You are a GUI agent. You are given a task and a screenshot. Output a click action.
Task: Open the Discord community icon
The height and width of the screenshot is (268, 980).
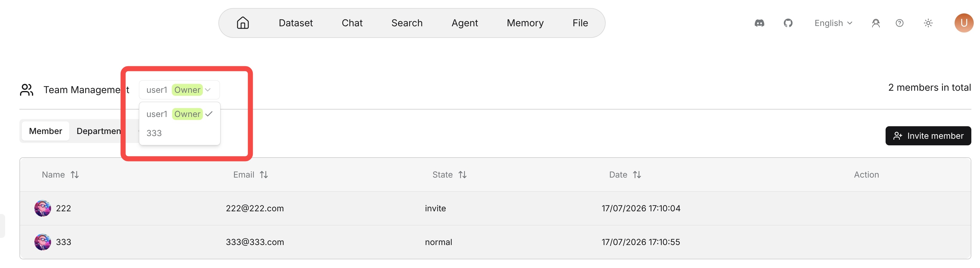click(x=759, y=23)
